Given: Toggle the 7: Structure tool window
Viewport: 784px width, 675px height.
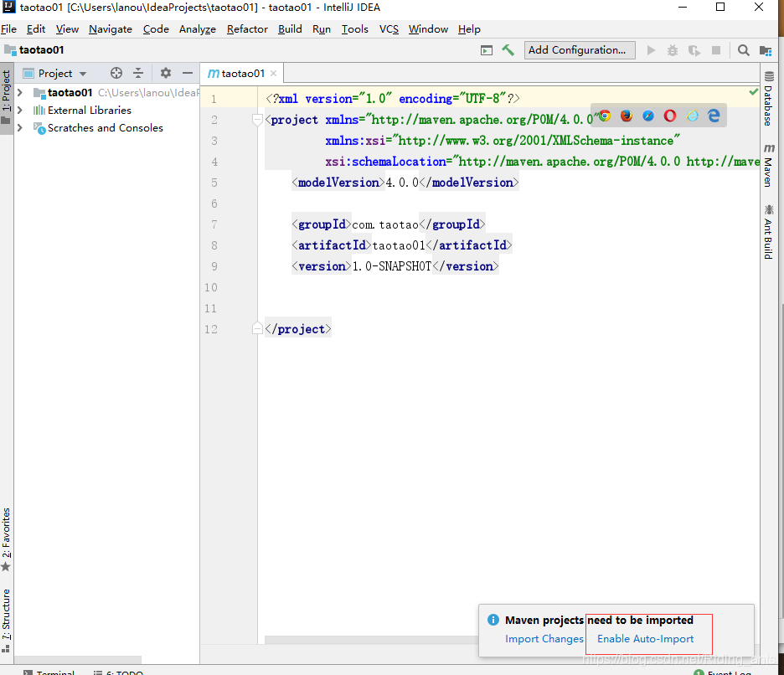Looking at the screenshot, I should [x=6, y=620].
